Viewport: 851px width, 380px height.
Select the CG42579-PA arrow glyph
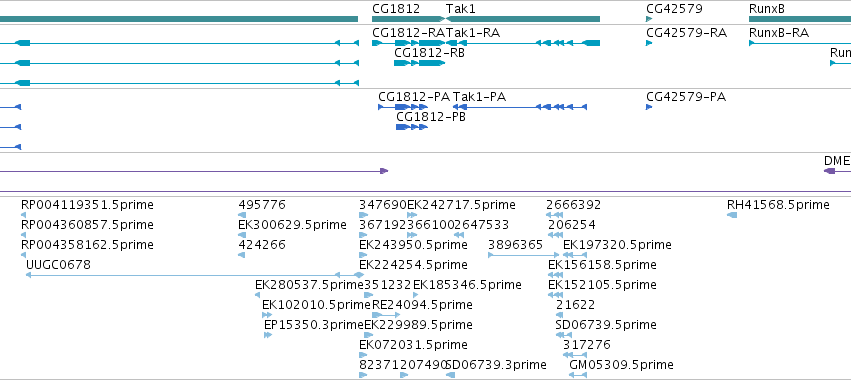649,107
